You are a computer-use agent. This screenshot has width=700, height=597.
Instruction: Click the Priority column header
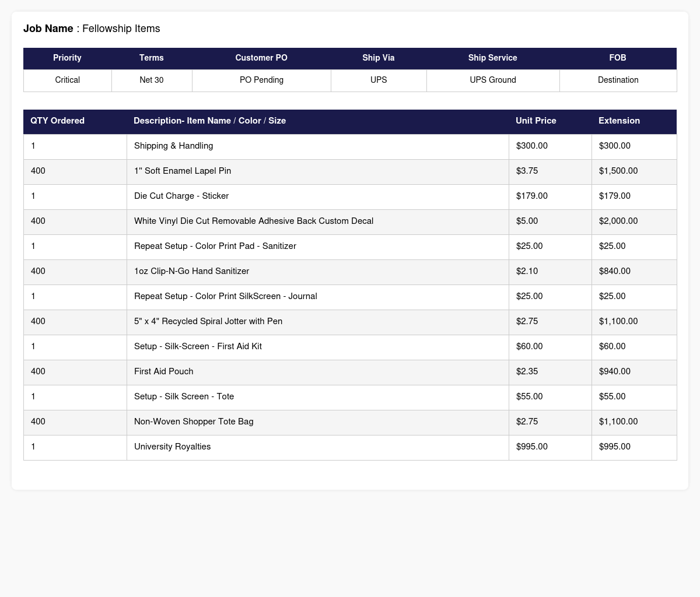tap(67, 58)
